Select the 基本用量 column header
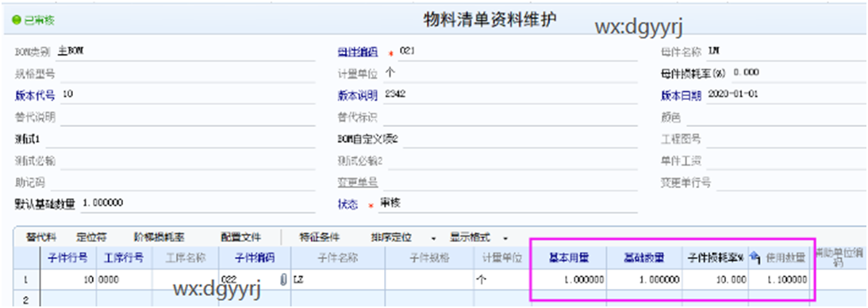Viewport: 868px width, 308px height. pyautogui.click(x=569, y=257)
